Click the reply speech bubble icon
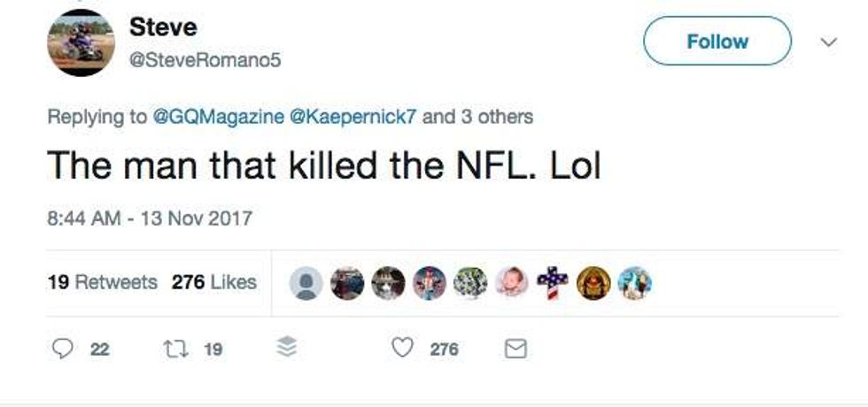Image resolution: width=868 pixels, height=407 pixels. click(61, 349)
